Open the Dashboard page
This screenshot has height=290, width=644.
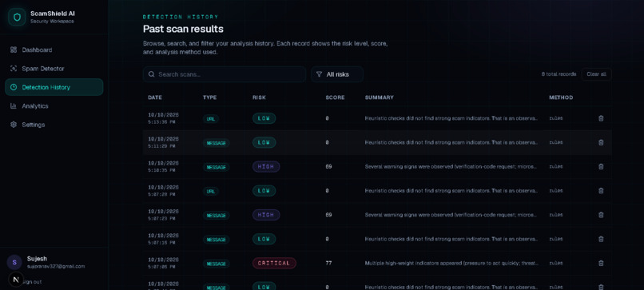(54, 50)
